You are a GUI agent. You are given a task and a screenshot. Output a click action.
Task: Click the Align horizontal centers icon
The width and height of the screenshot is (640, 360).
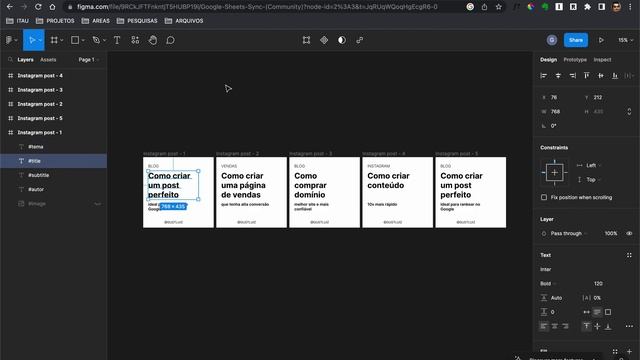click(x=558, y=76)
